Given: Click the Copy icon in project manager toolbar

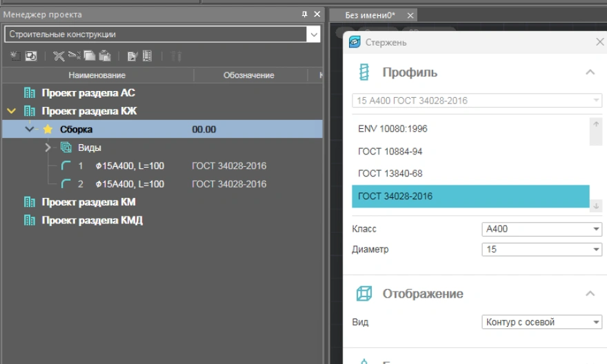Looking at the screenshot, I should 89,56.
